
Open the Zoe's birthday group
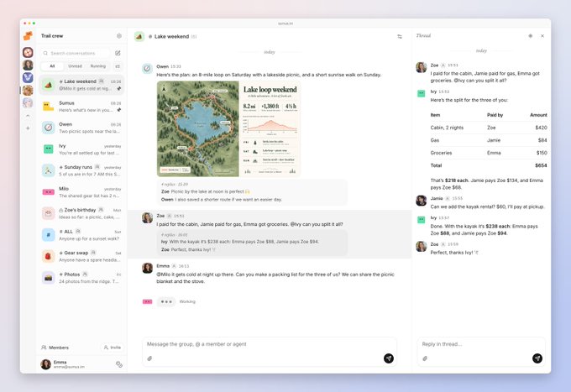point(81,213)
